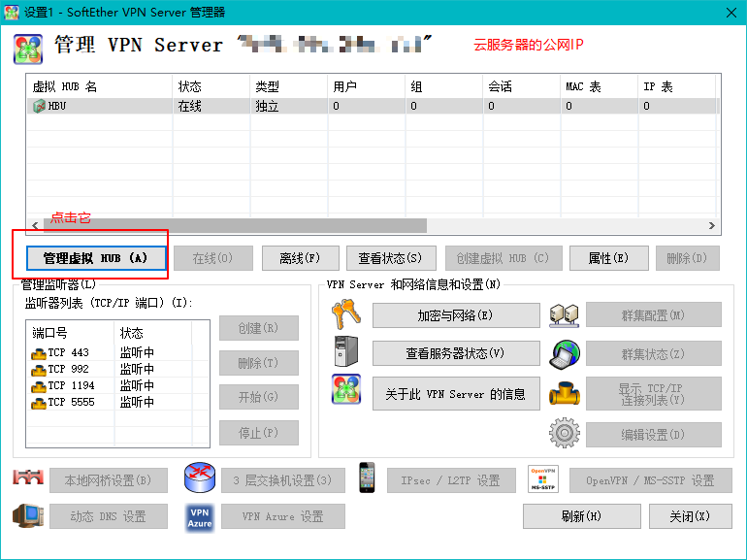Image resolution: width=747 pixels, height=560 pixels.
Task: Click 显示 TCP/IP 连接列表(Y) button
Action: [654, 394]
